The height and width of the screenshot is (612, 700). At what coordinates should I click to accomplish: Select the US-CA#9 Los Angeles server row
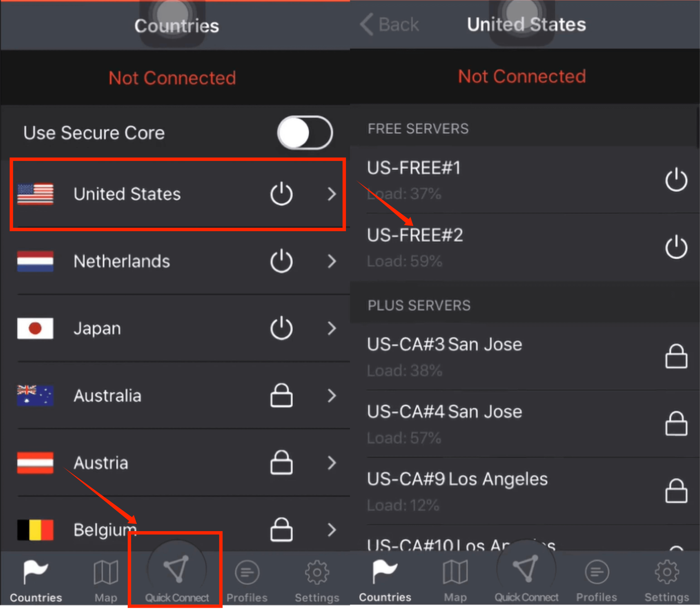click(457, 479)
